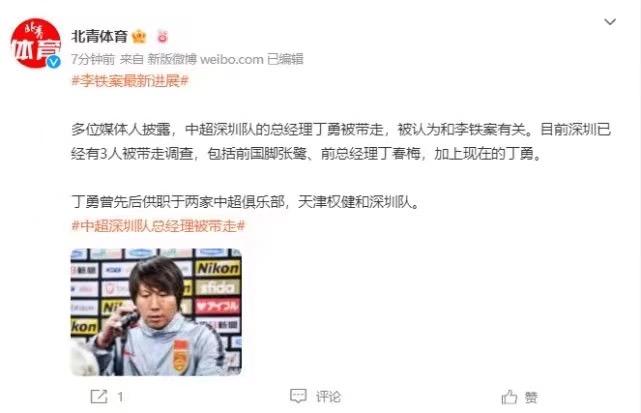The width and height of the screenshot is (641, 413).
Task: Click the repost count number 1
Action: pyautogui.click(x=120, y=397)
